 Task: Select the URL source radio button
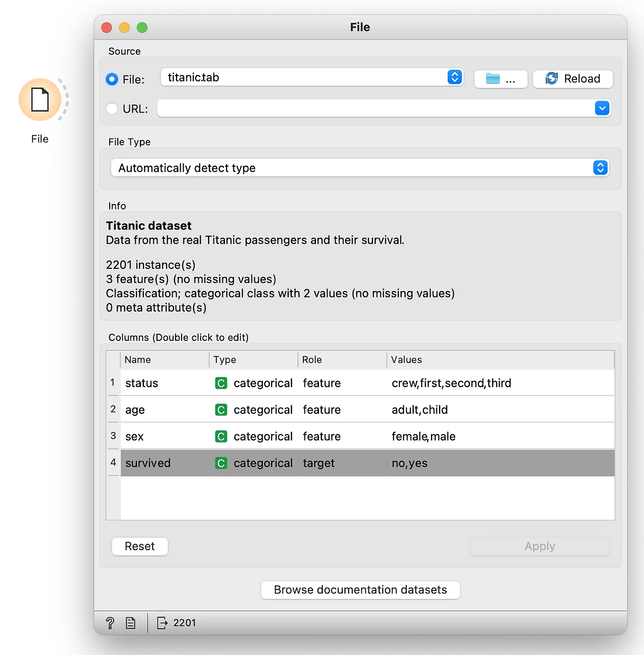click(112, 109)
